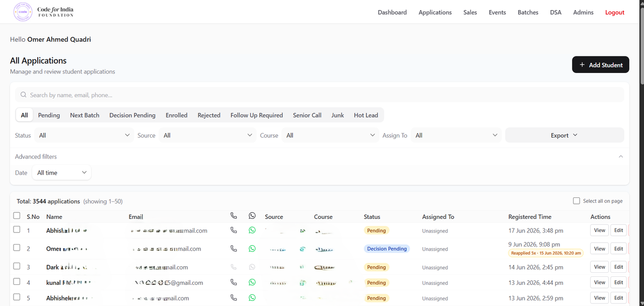Select row 2 checkbox for Omer
The height and width of the screenshot is (306, 644).
click(x=17, y=248)
